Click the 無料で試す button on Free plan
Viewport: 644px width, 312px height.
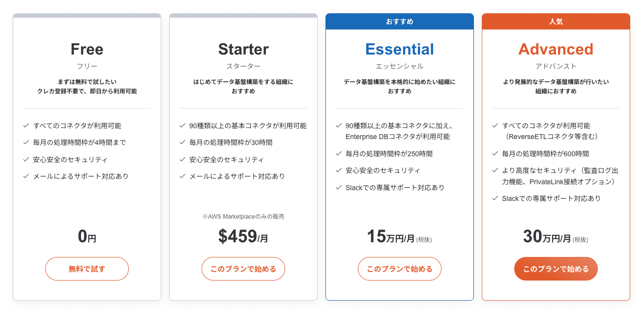pyautogui.click(x=87, y=269)
